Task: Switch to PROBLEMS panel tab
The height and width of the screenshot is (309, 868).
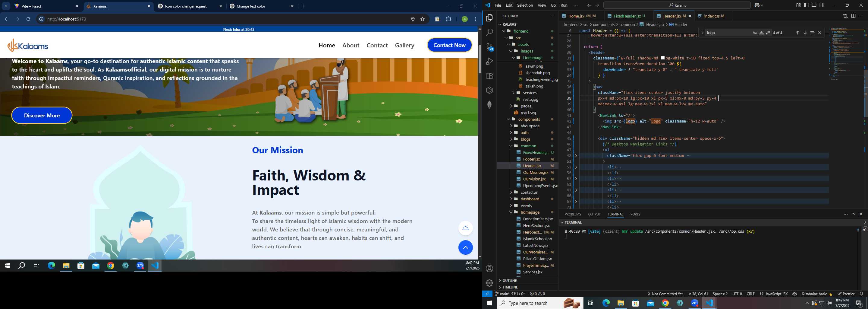Action: pos(573,214)
